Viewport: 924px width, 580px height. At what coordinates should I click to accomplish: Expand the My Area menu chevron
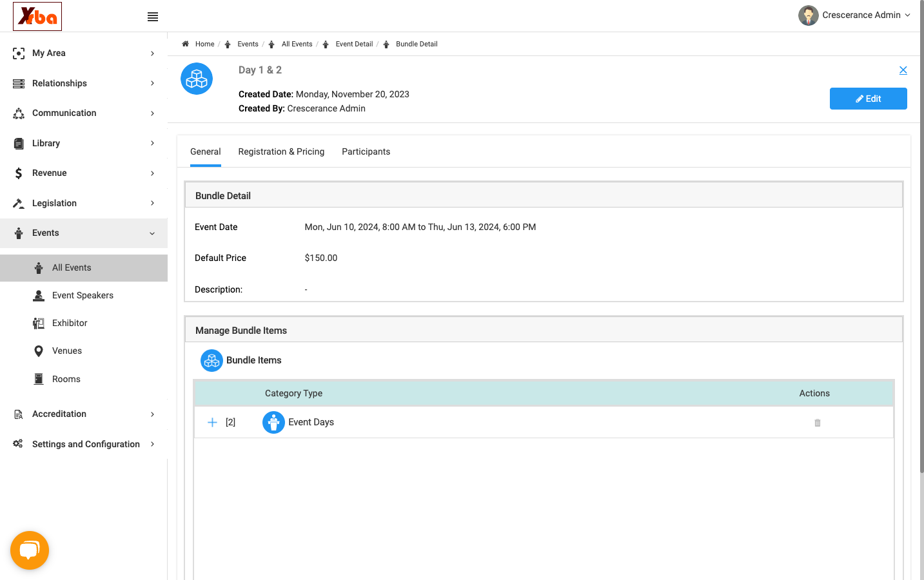[152, 53]
